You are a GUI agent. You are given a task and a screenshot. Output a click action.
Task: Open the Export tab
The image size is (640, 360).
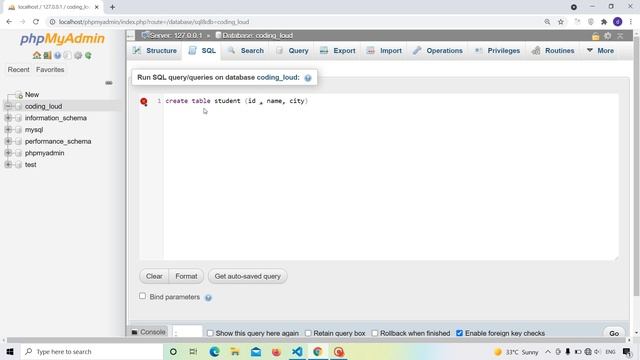point(338,51)
